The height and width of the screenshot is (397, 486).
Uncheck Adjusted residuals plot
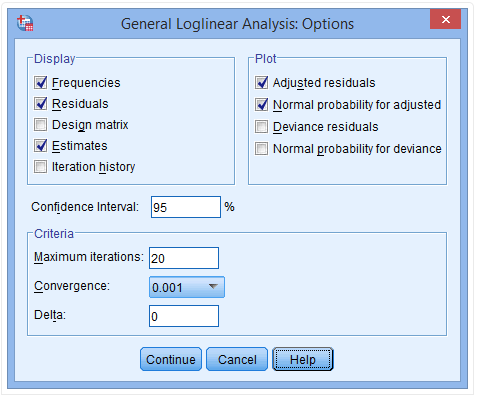[x=262, y=83]
